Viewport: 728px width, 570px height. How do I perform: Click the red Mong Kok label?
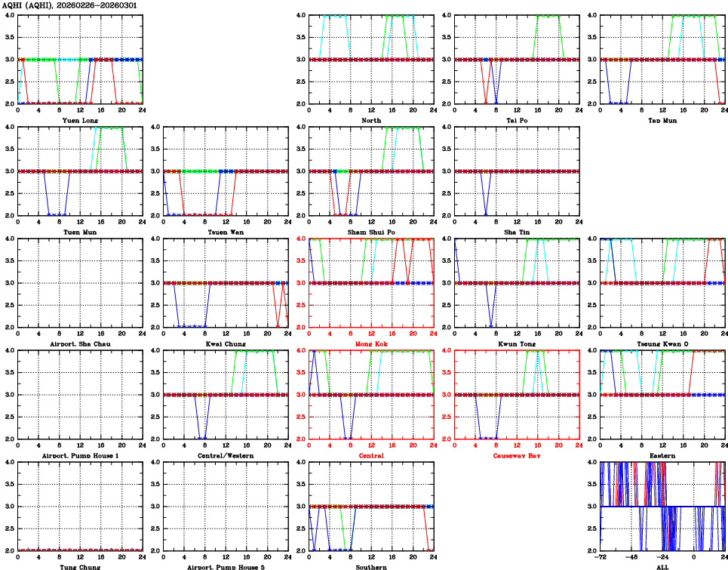pos(371,344)
